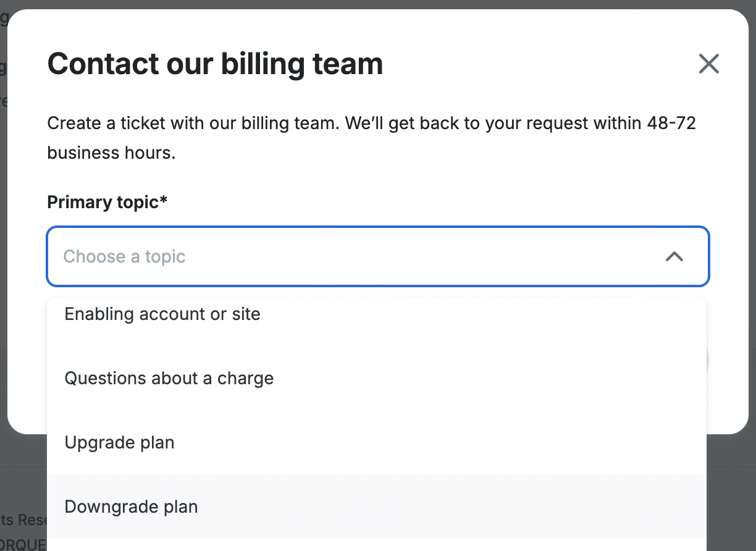Image resolution: width=756 pixels, height=551 pixels.
Task: Click the partially hidden "ORQUE" footer text
Action: pos(23,545)
